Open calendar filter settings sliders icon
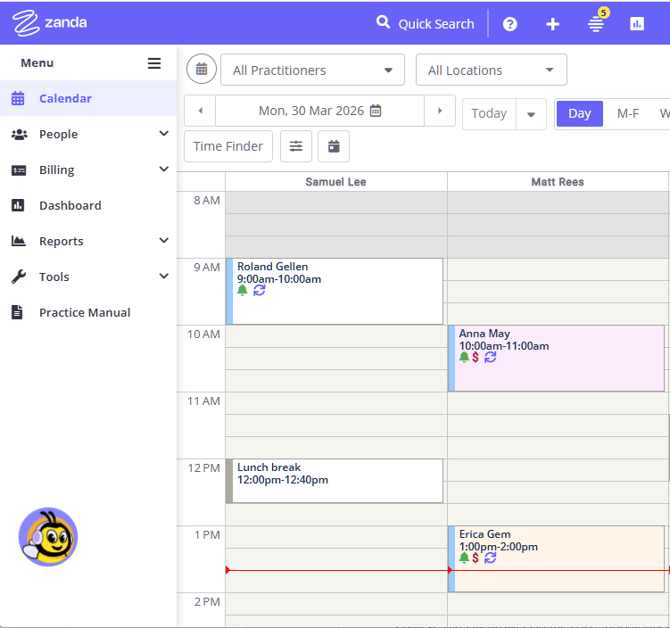The height and width of the screenshot is (628, 670). point(296,146)
